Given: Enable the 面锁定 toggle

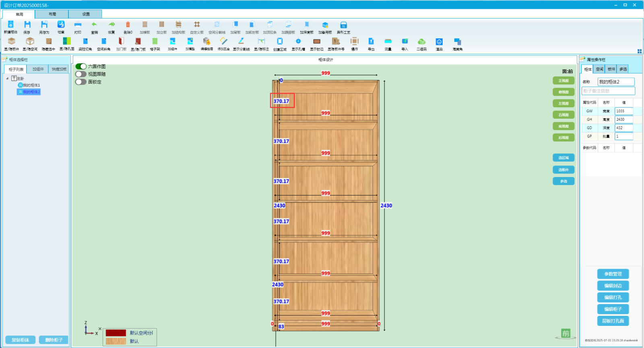Looking at the screenshot, I should 81,82.
